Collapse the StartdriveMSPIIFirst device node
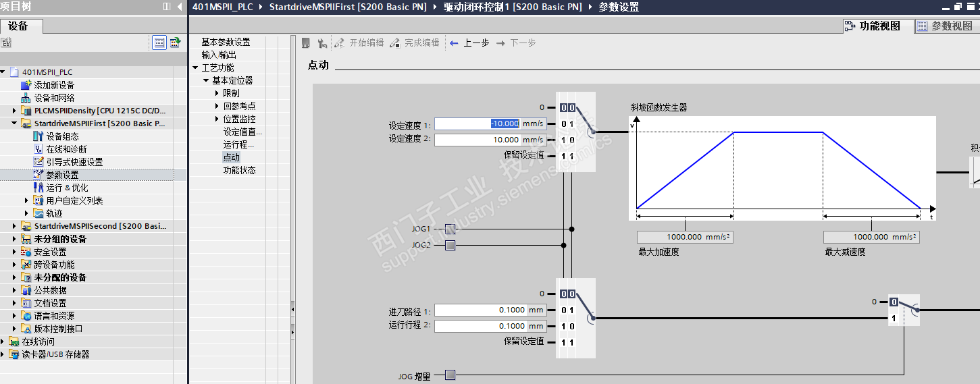This screenshot has width=980, height=384. point(15,124)
